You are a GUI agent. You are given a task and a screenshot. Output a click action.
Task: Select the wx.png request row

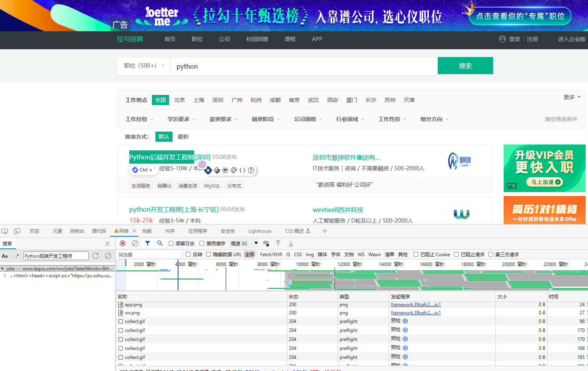tap(351, 313)
